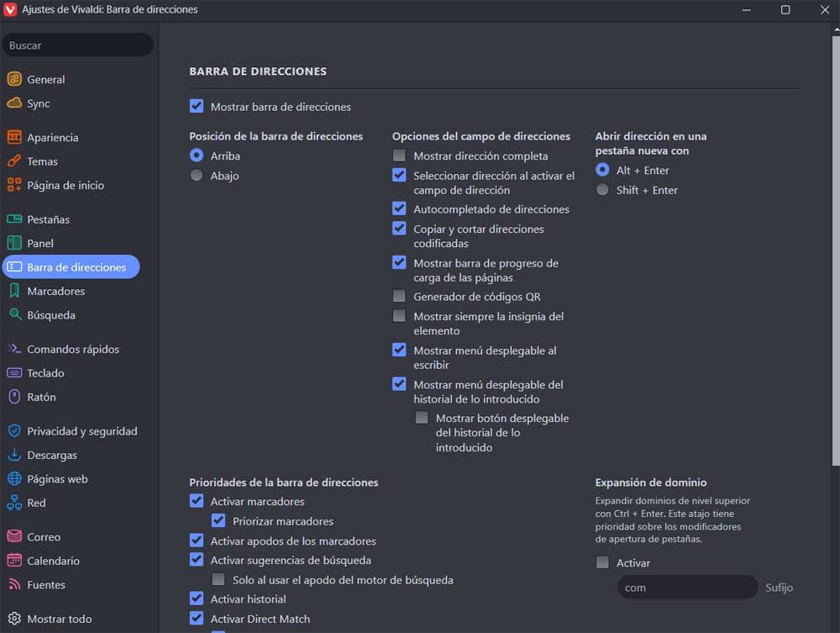Toggle Mostrar menú desplegable al escribir
The image size is (840, 633).
click(399, 350)
